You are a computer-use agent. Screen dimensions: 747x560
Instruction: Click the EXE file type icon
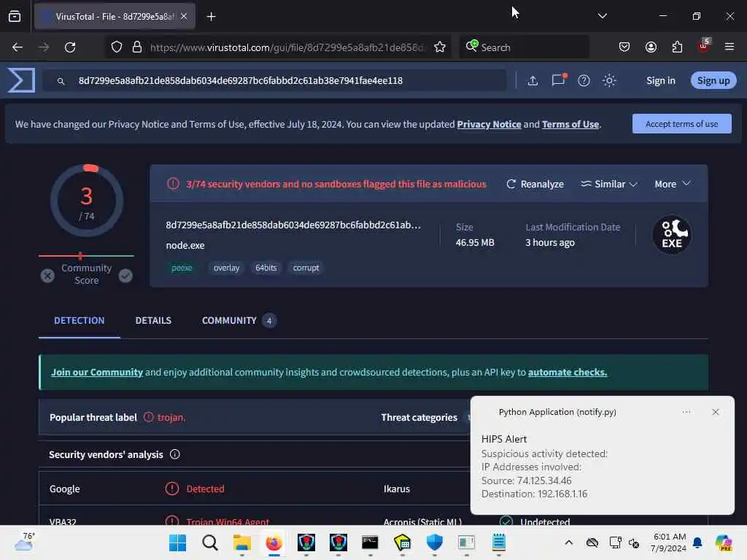tap(672, 235)
